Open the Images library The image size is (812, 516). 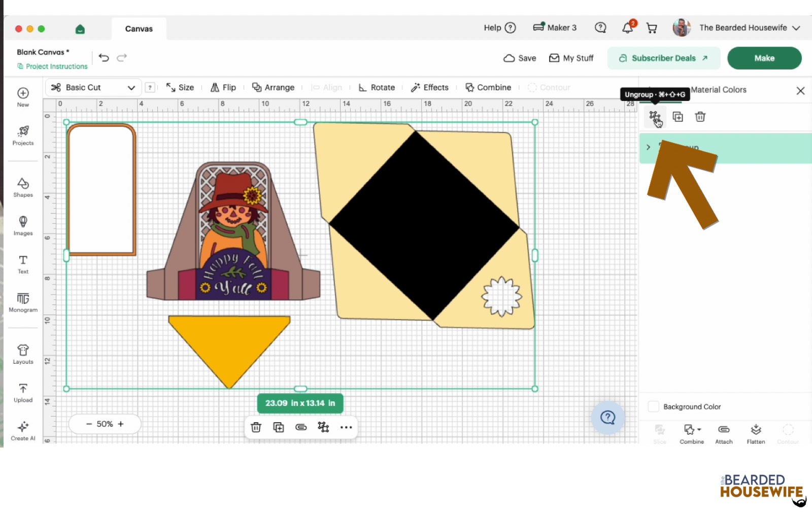[x=23, y=226]
